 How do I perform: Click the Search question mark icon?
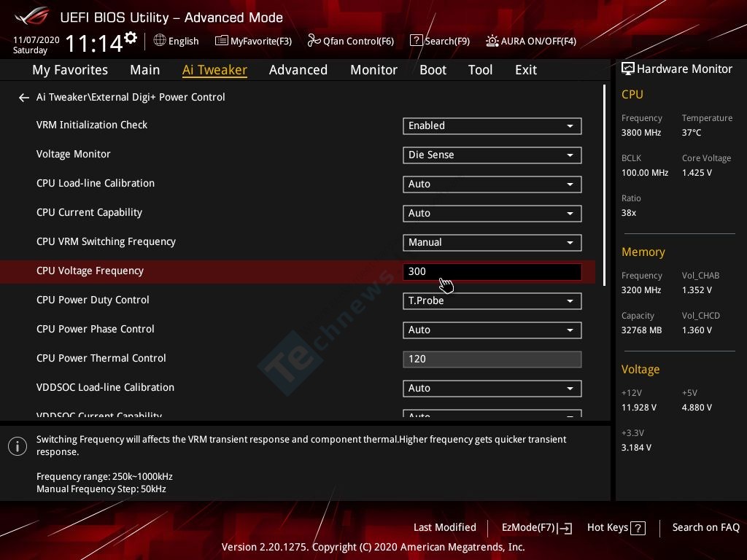pyautogui.click(x=416, y=41)
